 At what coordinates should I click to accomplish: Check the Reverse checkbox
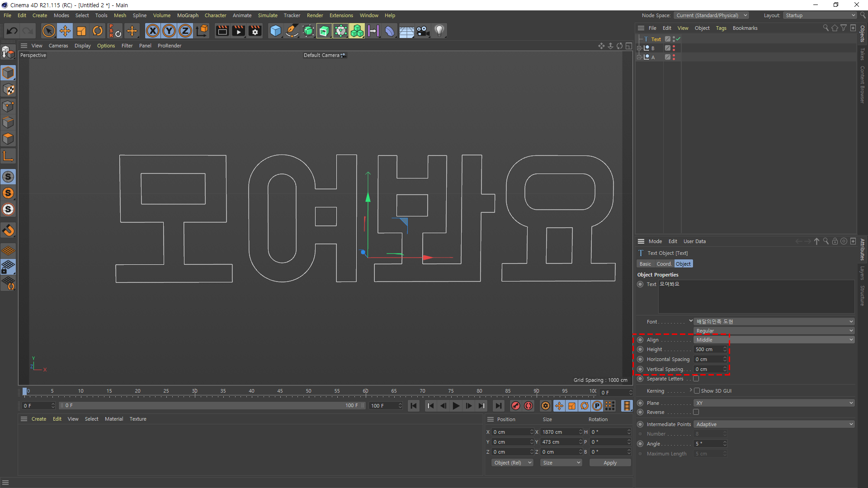click(696, 412)
